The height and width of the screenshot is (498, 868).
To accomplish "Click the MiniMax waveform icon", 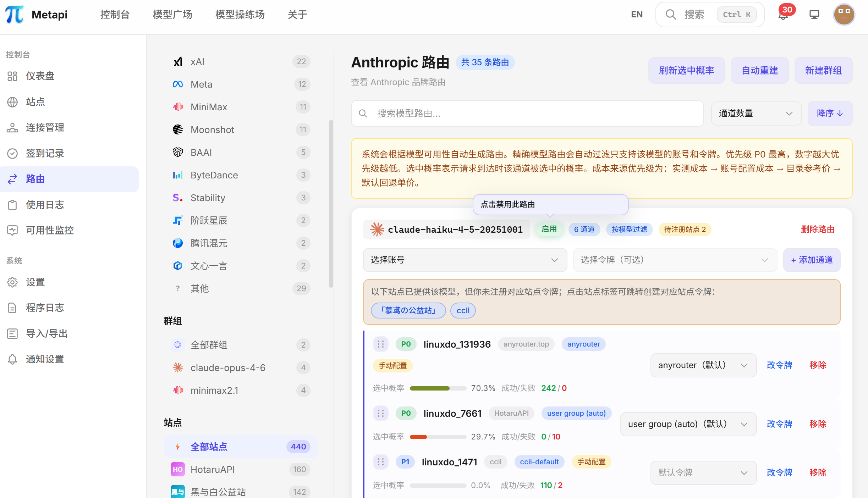I will click(x=178, y=107).
